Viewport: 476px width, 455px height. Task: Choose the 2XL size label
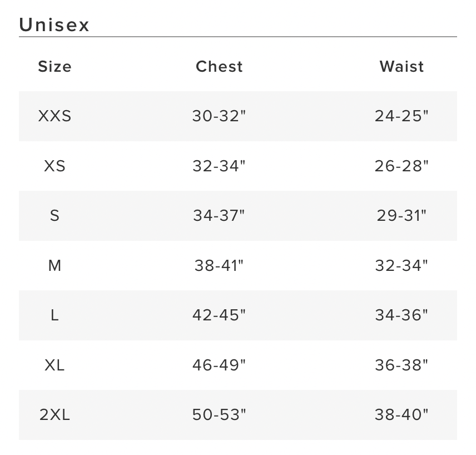(54, 415)
